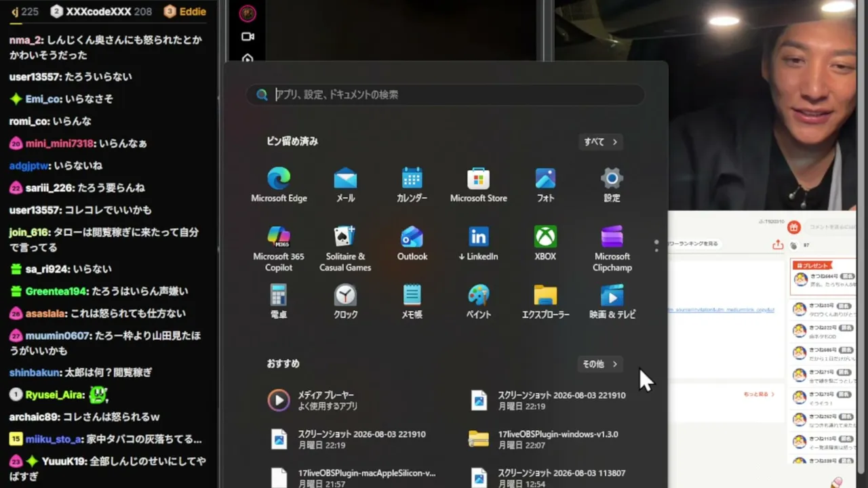Click the プレゼント label in browser comments
The image size is (868, 488).
(813, 266)
